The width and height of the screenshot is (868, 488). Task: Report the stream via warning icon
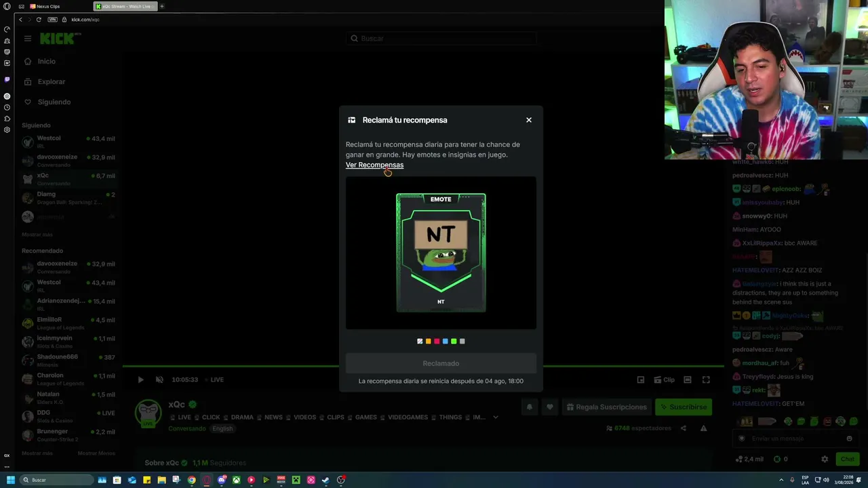coord(703,428)
